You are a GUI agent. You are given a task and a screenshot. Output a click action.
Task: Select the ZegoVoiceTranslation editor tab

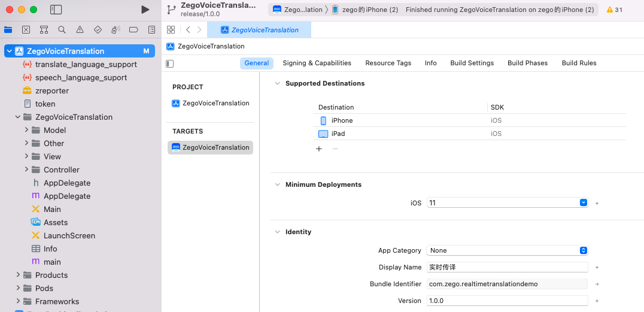pyautogui.click(x=259, y=30)
